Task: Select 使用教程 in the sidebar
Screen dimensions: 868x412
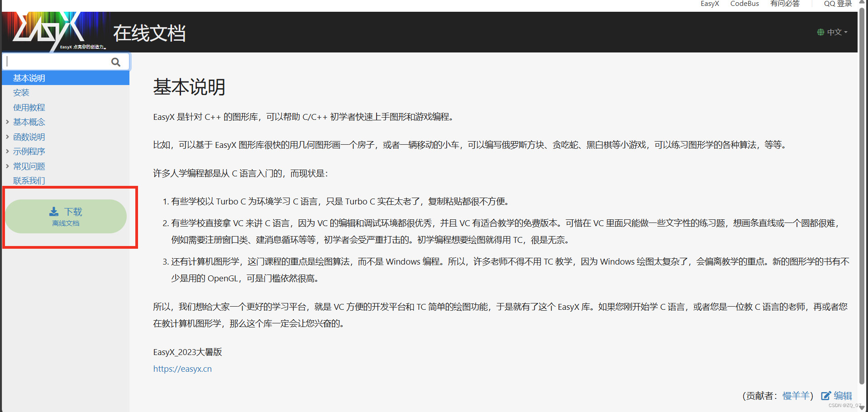Action: pos(29,107)
